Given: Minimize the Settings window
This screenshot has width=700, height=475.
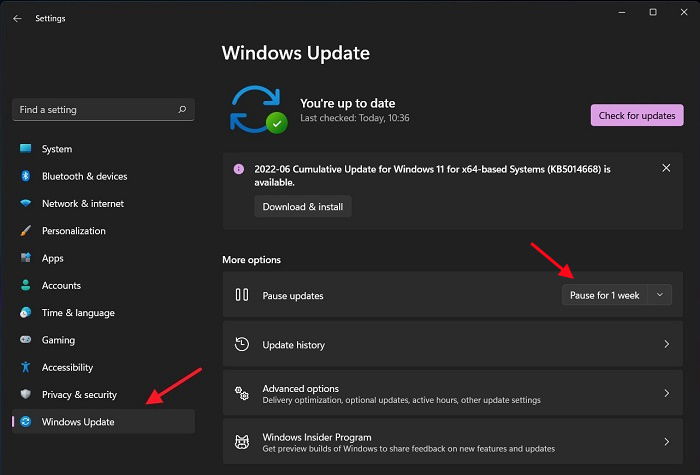Looking at the screenshot, I should pos(621,12).
